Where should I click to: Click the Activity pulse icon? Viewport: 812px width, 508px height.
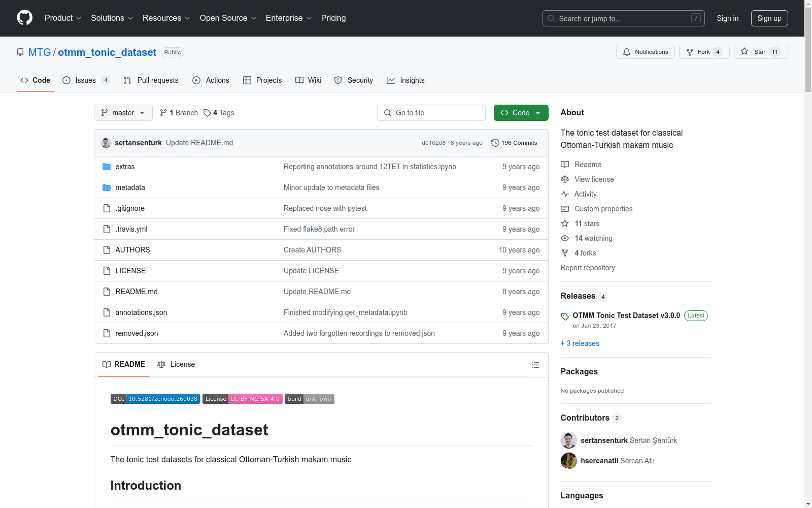pos(565,194)
